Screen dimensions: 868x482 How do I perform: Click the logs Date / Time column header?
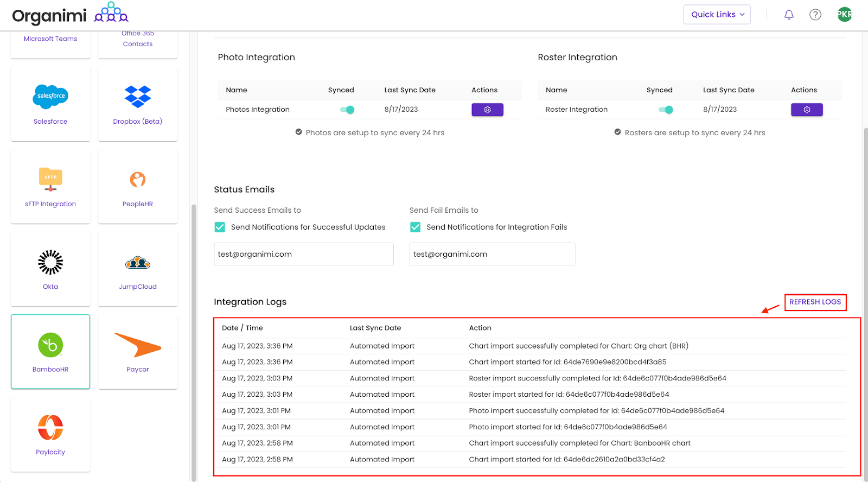coord(242,328)
